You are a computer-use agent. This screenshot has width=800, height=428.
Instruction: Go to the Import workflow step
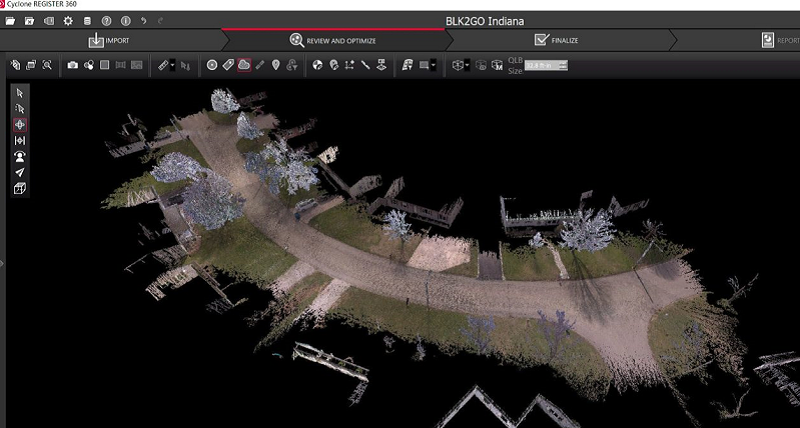click(x=109, y=40)
